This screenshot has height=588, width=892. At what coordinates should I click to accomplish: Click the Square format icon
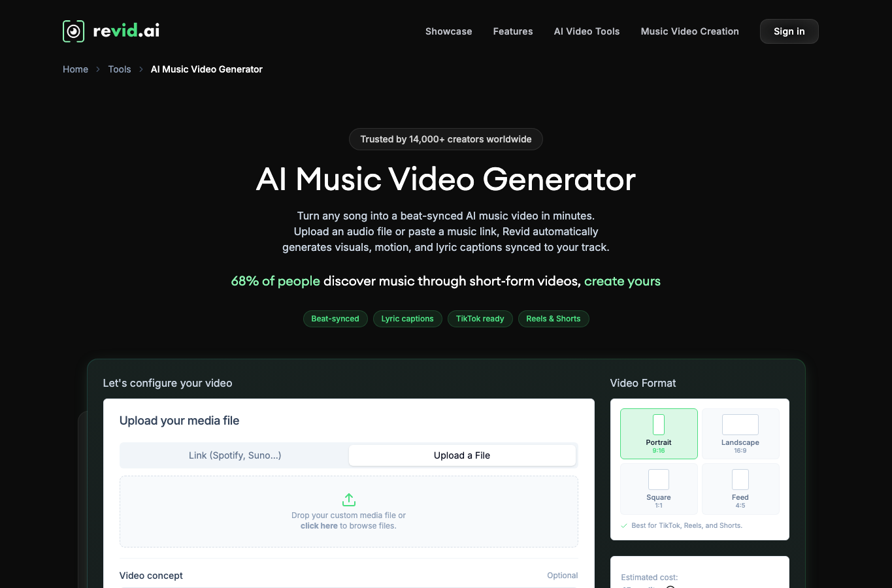pyautogui.click(x=659, y=480)
